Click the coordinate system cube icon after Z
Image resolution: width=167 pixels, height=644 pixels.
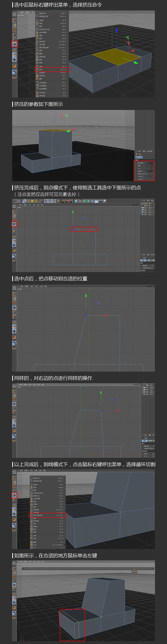pos(58,201)
